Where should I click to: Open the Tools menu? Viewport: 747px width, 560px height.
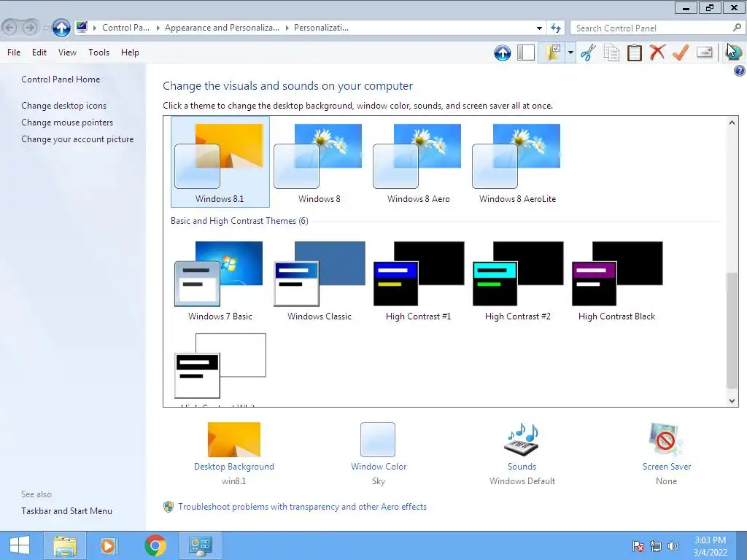[x=98, y=52]
